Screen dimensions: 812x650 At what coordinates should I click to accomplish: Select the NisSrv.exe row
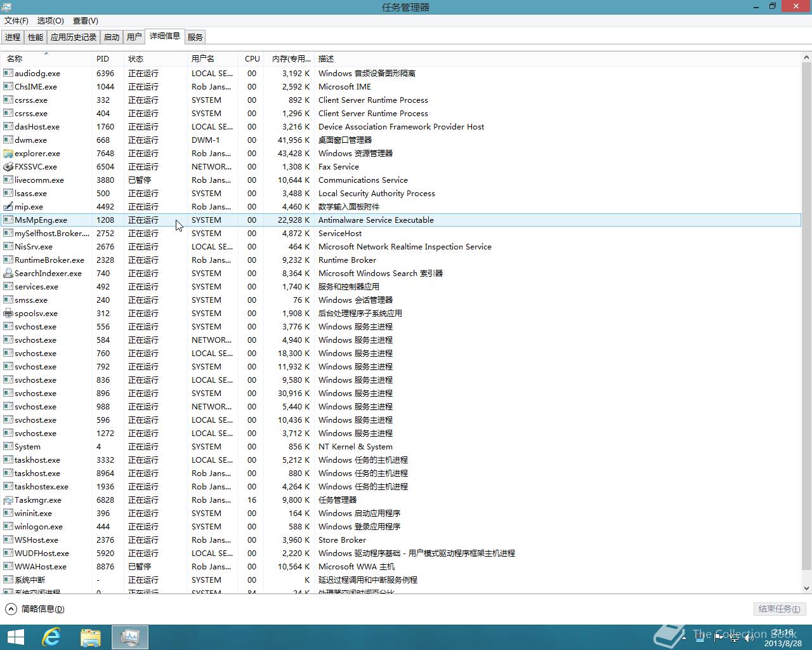(x=401, y=246)
